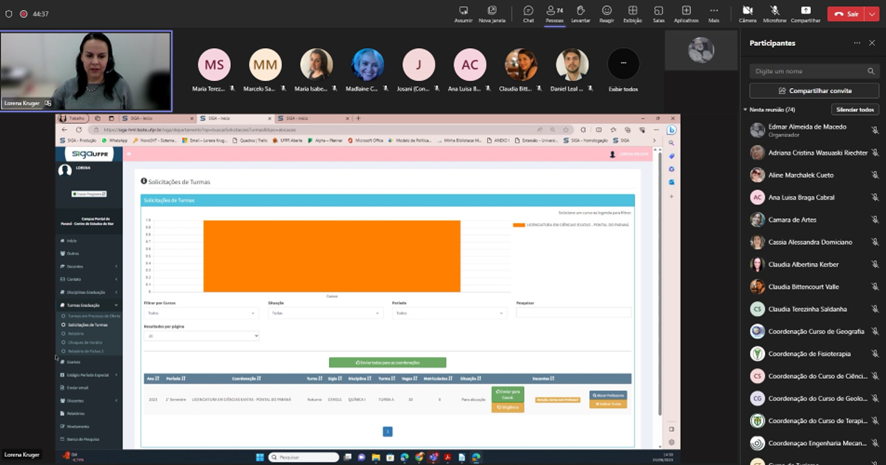This screenshot has height=465, width=886.
Task: Click the Compartilhar convite button
Action: [x=814, y=91]
